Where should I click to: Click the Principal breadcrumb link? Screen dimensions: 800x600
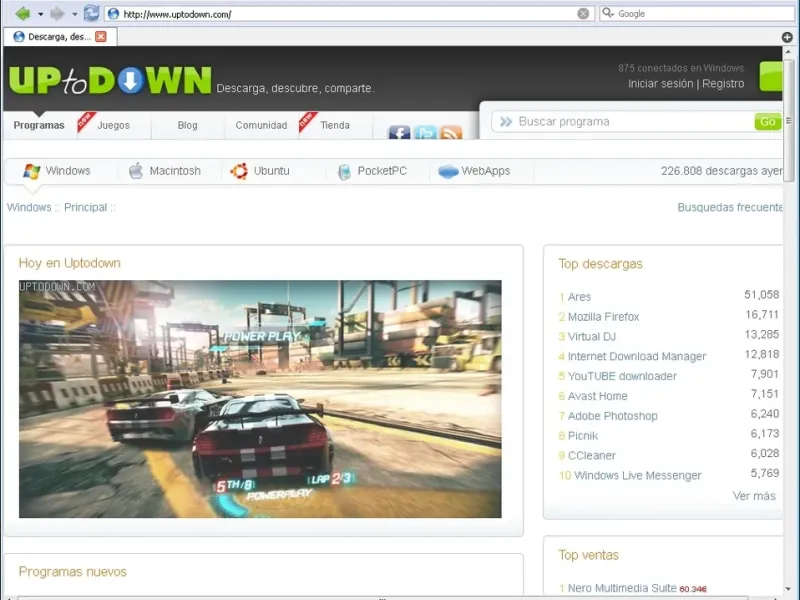[85, 208]
